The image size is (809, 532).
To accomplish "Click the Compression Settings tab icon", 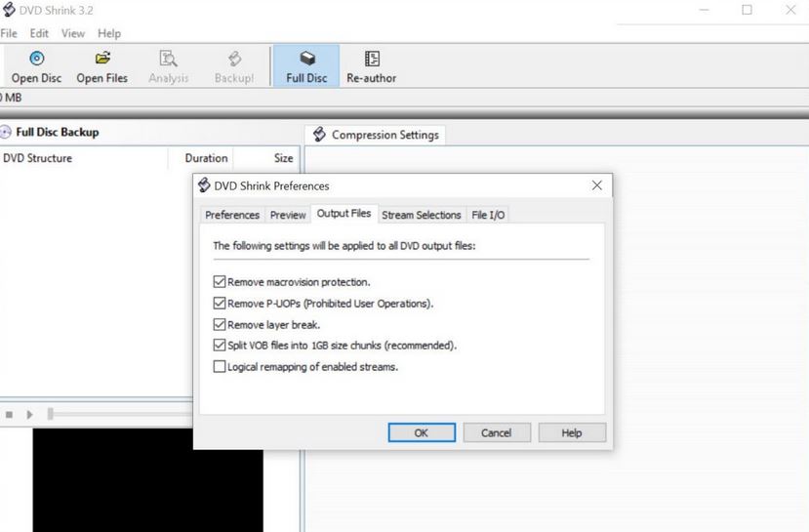I will click(x=319, y=134).
